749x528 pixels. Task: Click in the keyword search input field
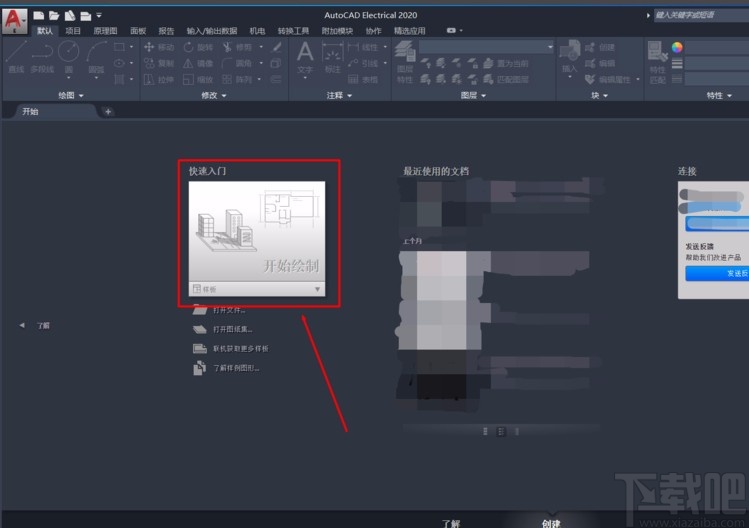(x=701, y=15)
